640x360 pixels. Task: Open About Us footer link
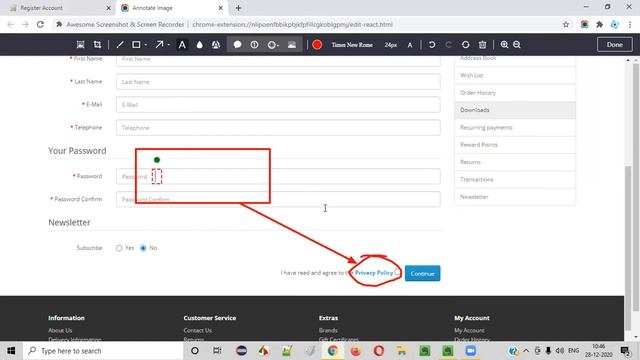60,330
